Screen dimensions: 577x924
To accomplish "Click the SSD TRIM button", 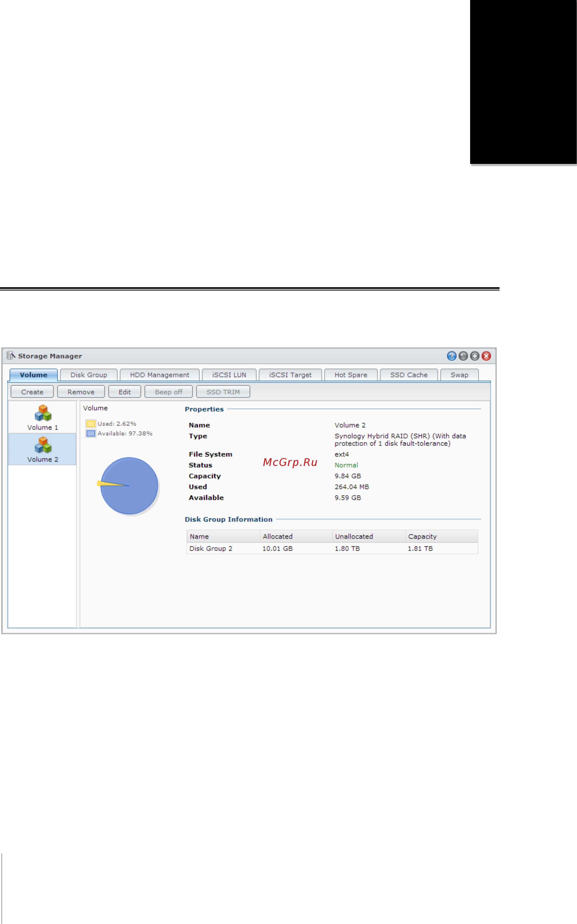I will pos(223,392).
